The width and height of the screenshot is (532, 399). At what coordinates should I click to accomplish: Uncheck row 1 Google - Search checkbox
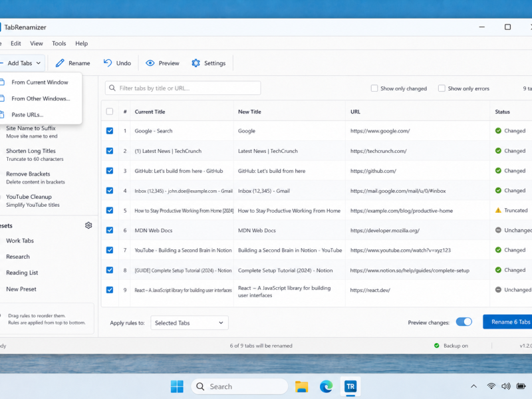110,130
